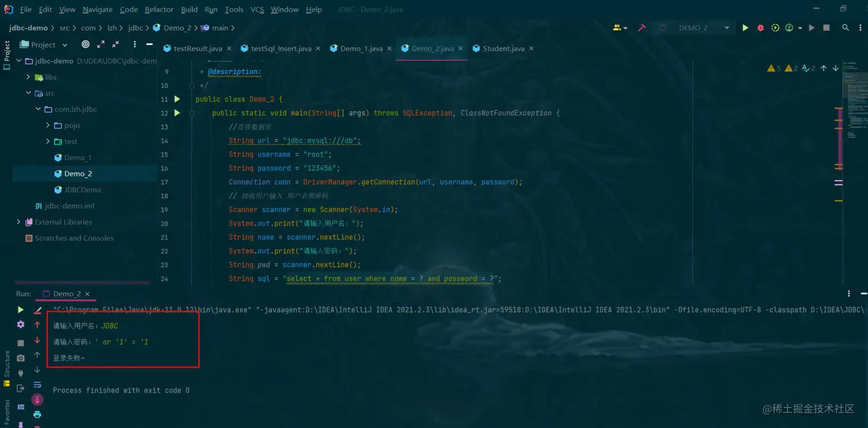Open the profiler run icon
Viewport: 868px width, 428px height.
coord(789,28)
